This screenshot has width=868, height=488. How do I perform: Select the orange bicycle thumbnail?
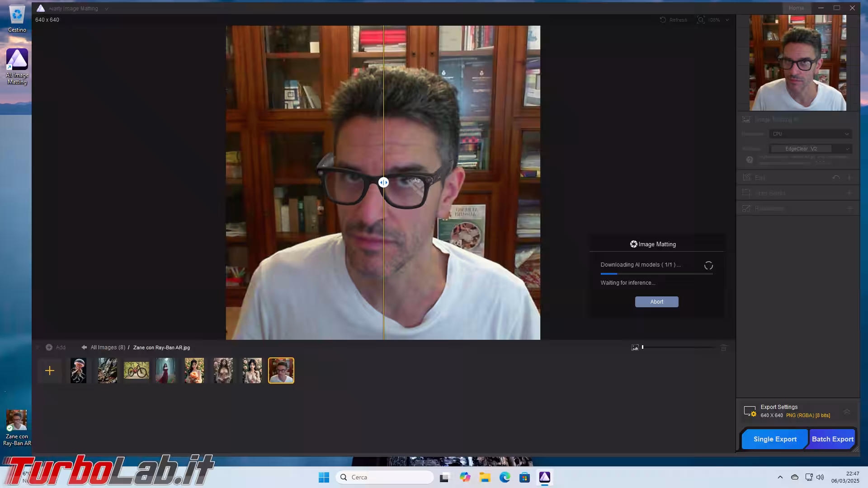click(x=136, y=371)
